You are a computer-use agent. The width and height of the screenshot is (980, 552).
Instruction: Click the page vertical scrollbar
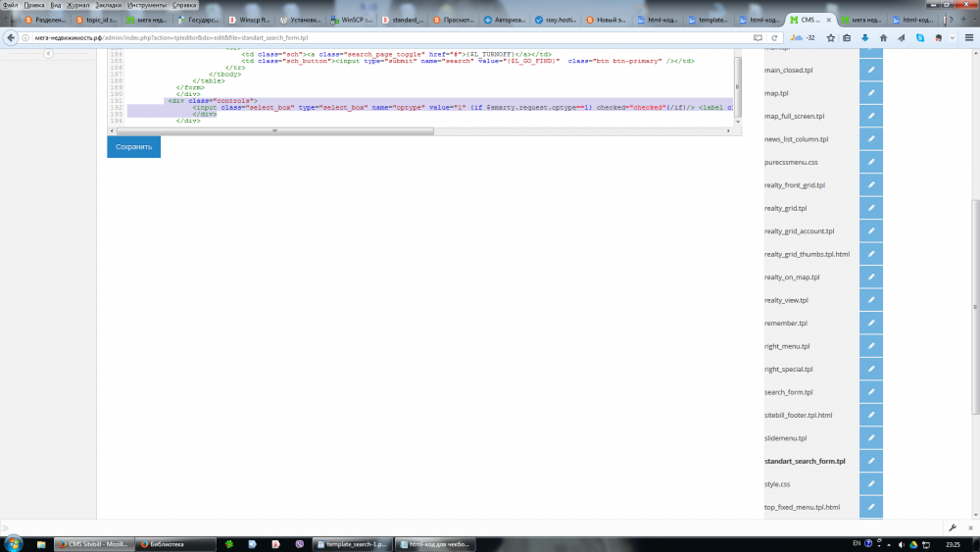pos(973,294)
